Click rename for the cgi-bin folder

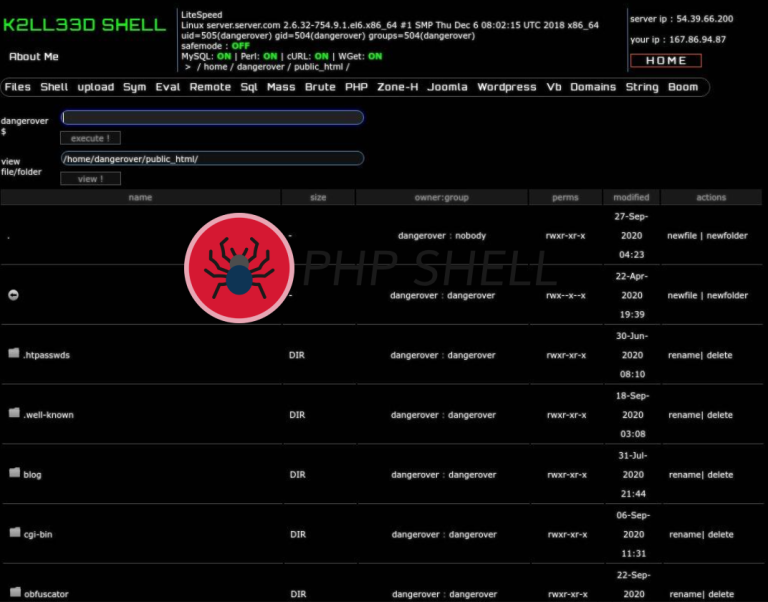684,535
